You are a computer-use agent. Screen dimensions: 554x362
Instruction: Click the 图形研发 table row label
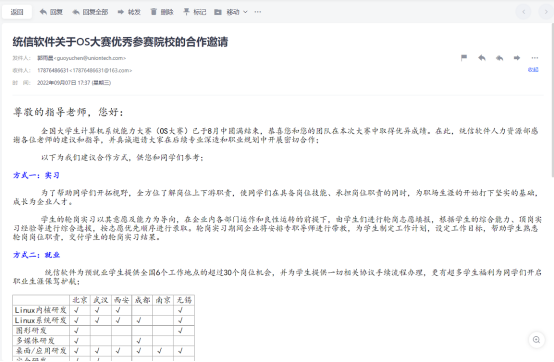pyautogui.click(x=31, y=331)
